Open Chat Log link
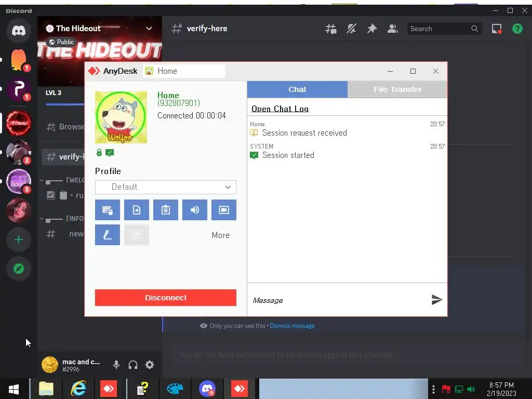The image size is (532, 399). click(280, 109)
